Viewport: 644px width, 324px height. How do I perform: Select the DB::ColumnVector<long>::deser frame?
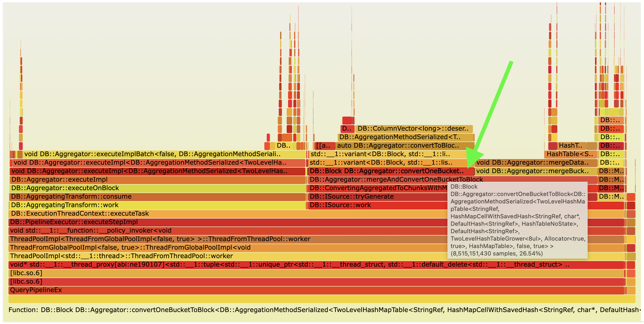coord(413,129)
